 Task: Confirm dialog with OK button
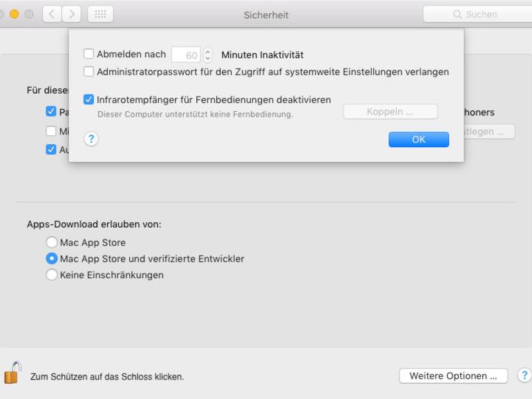coord(419,139)
